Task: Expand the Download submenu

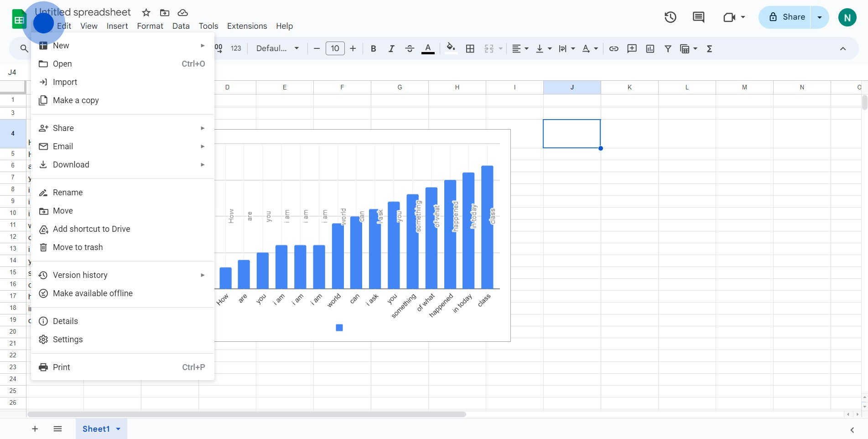Action: [x=123, y=165]
